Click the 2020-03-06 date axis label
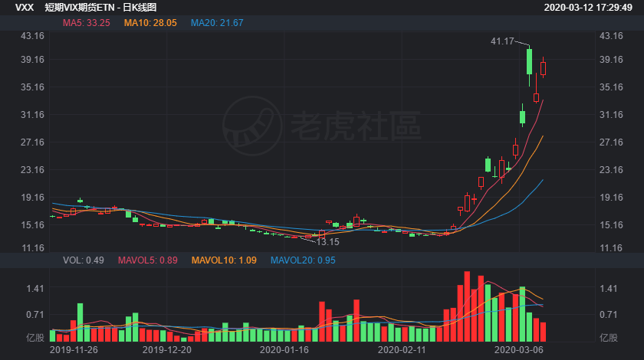Viewport: 644px width, 360px height. [519, 350]
